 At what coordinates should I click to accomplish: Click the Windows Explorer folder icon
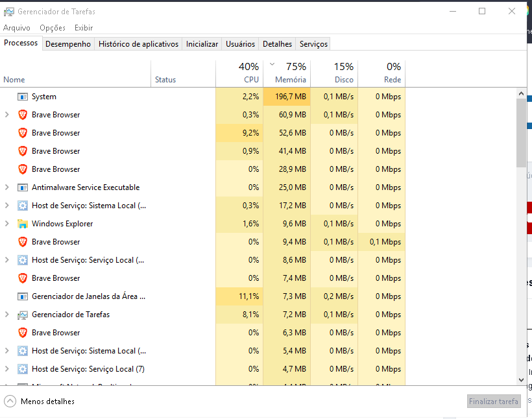coord(23,224)
